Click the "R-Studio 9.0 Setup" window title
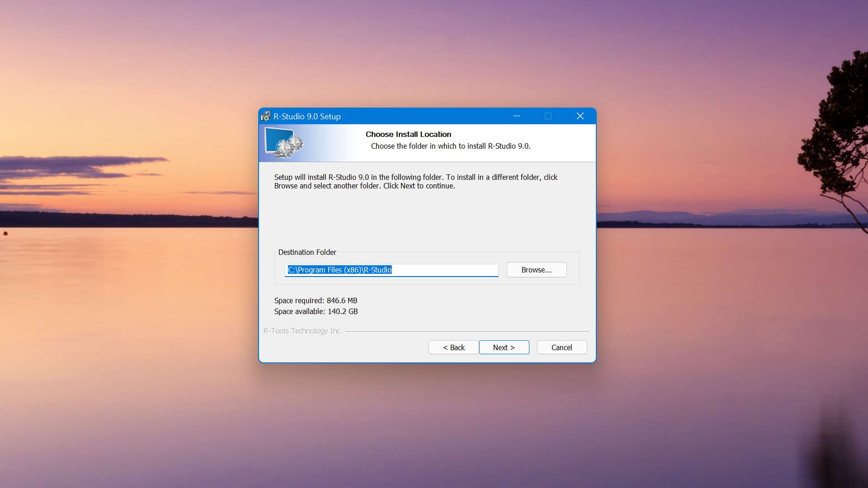The width and height of the screenshot is (868, 488). tap(307, 116)
